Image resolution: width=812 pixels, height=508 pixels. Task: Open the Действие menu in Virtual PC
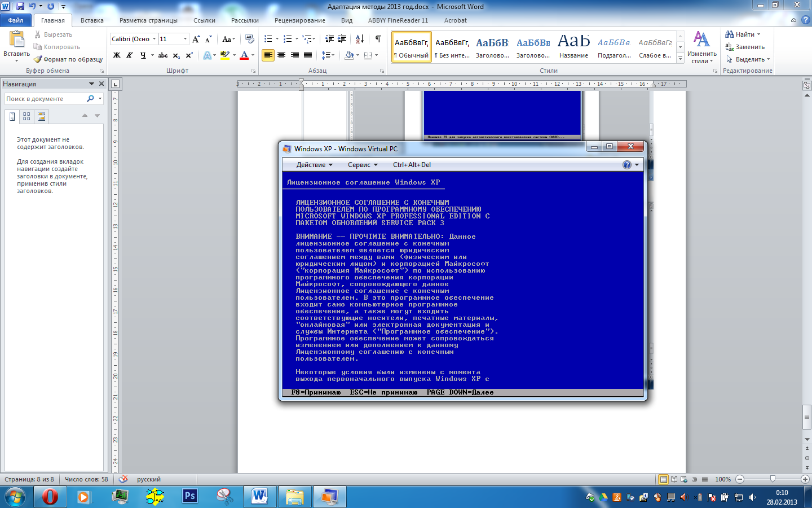[x=315, y=165]
